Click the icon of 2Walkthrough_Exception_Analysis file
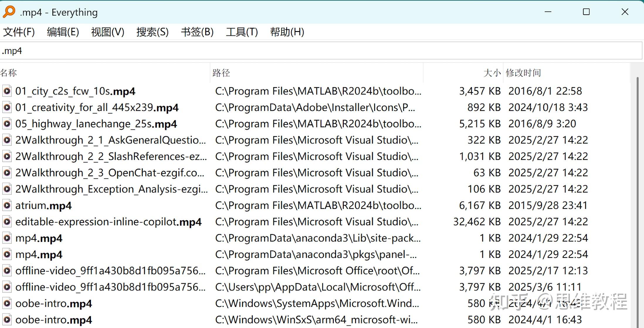Image resolution: width=644 pixels, height=328 pixels. click(x=7, y=189)
